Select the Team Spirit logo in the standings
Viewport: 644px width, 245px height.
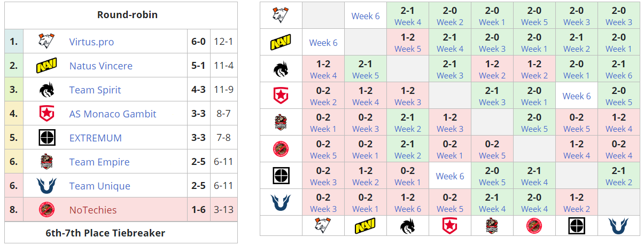pos(47,90)
